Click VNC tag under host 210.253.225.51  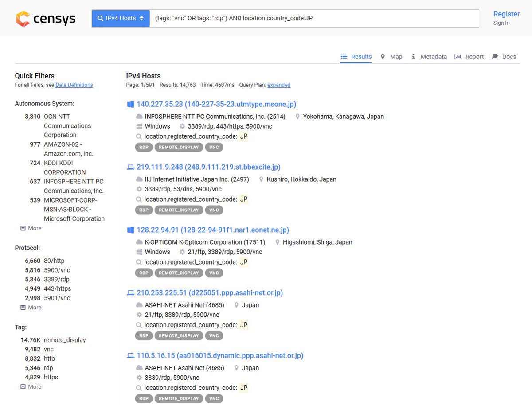coord(214,336)
